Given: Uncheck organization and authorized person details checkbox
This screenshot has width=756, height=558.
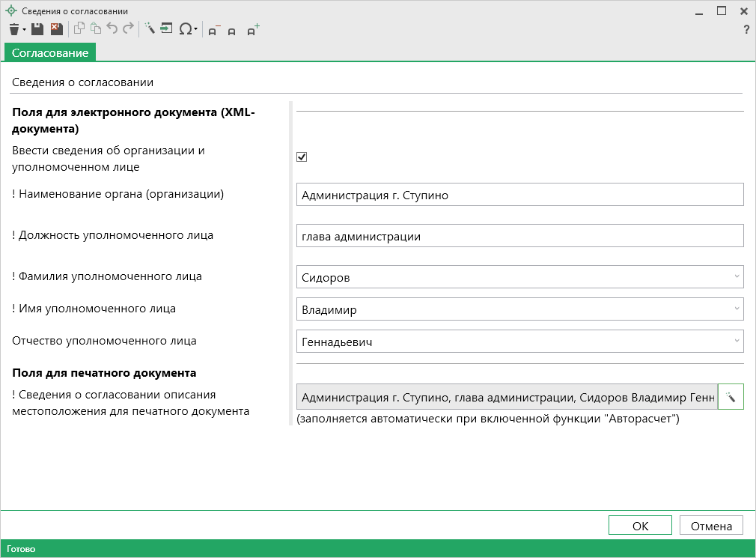Looking at the screenshot, I should pyautogui.click(x=302, y=157).
